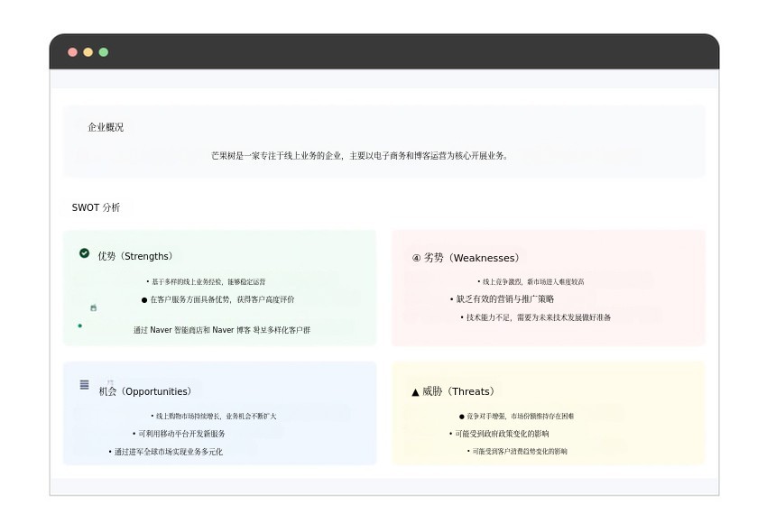Click the red close window button
The image size is (776, 532).
coord(72,52)
